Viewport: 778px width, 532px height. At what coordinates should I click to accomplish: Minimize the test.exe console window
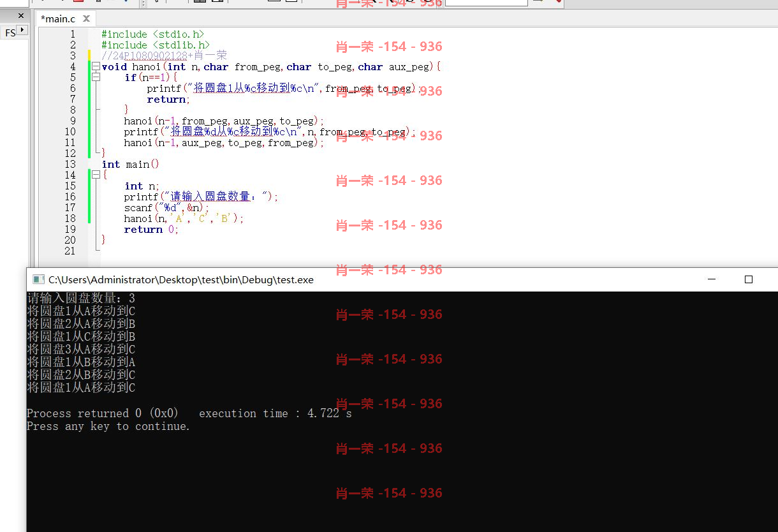point(713,279)
